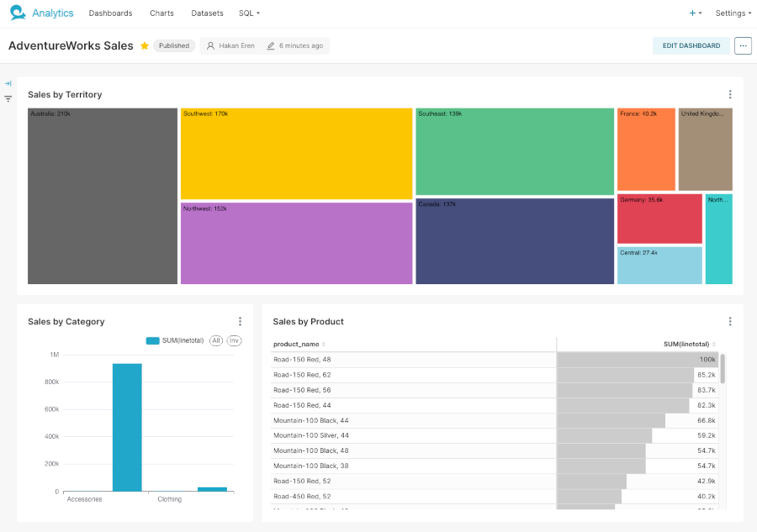Open the SQL dropdown menu

click(x=249, y=13)
